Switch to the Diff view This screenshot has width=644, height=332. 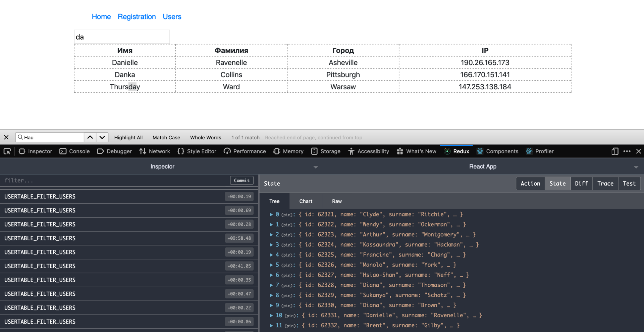pyautogui.click(x=581, y=184)
